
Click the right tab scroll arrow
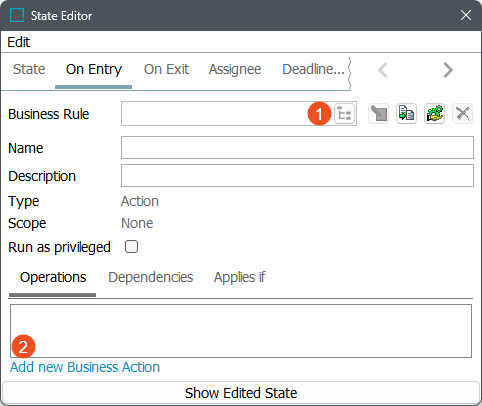coord(448,70)
